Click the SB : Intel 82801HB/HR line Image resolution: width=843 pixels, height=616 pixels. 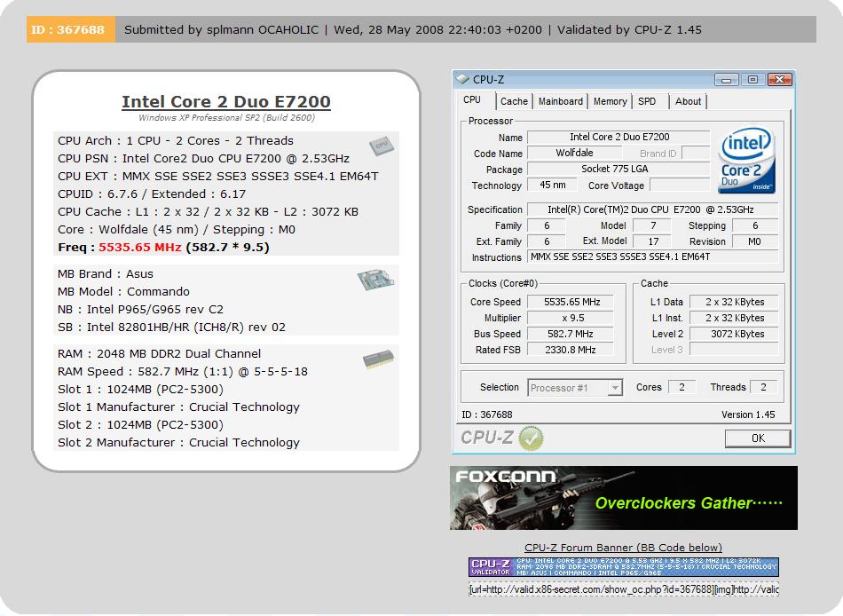[x=171, y=328]
